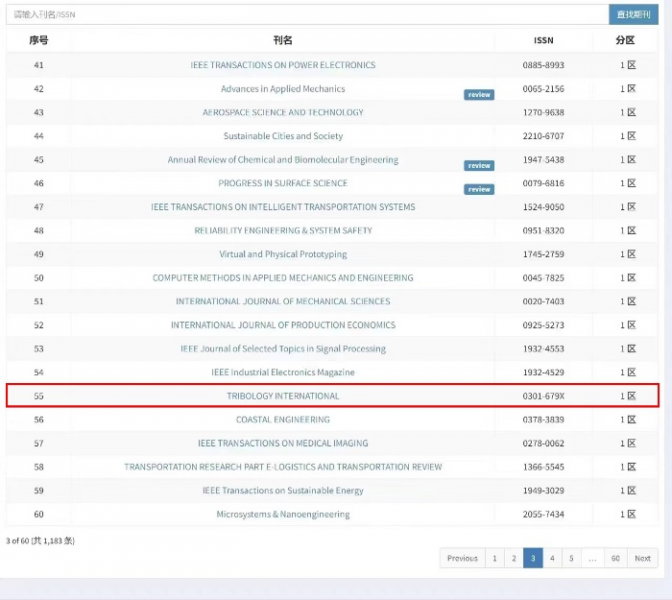Image resolution: width=672 pixels, height=600 pixels.
Task: Click the 分区 column header
Action: click(627, 40)
